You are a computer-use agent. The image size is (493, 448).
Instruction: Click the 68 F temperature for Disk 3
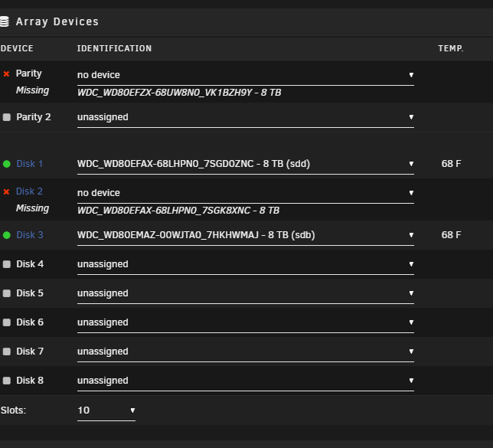451,235
